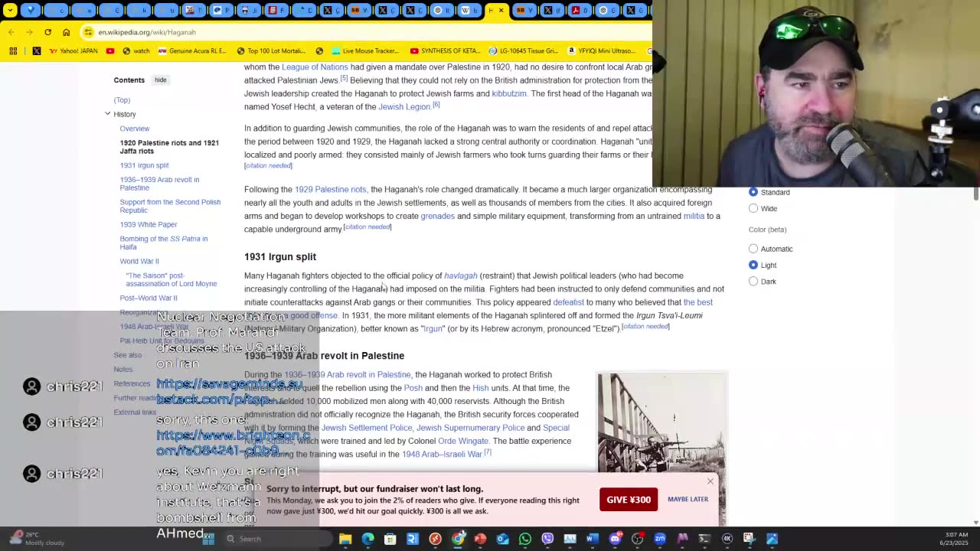Screen dimensions: 980x551
Task: Follow the 1929 Palestine riots link
Action: (x=331, y=189)
